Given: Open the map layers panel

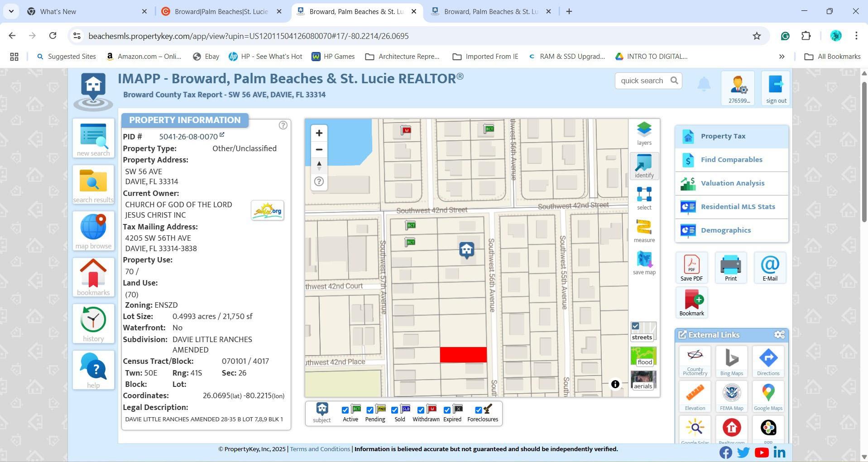Looking at the screenshot, I should pyautogui.click(x=643, y=133).
